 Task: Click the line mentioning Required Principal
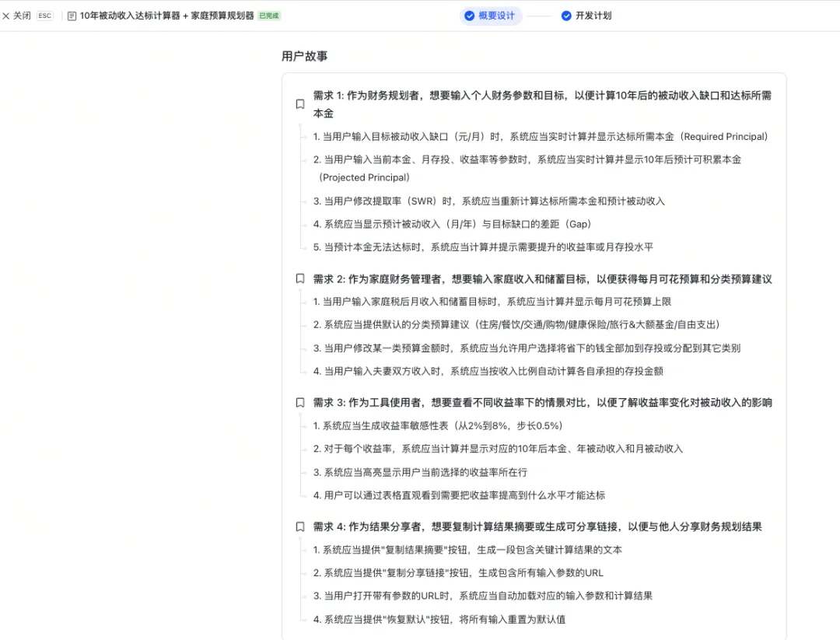[541, 137]
